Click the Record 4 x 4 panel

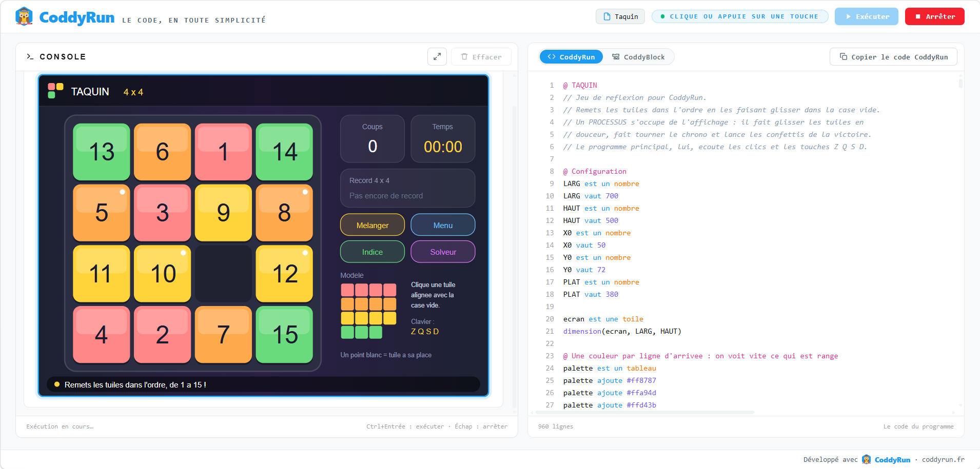(407, 188)
